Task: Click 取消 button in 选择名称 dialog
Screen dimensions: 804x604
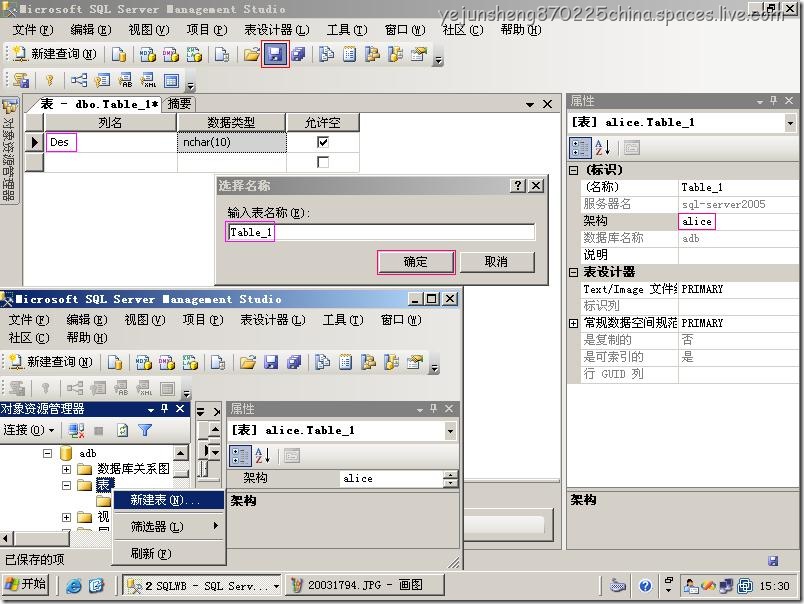Action: tap(496, 262)
